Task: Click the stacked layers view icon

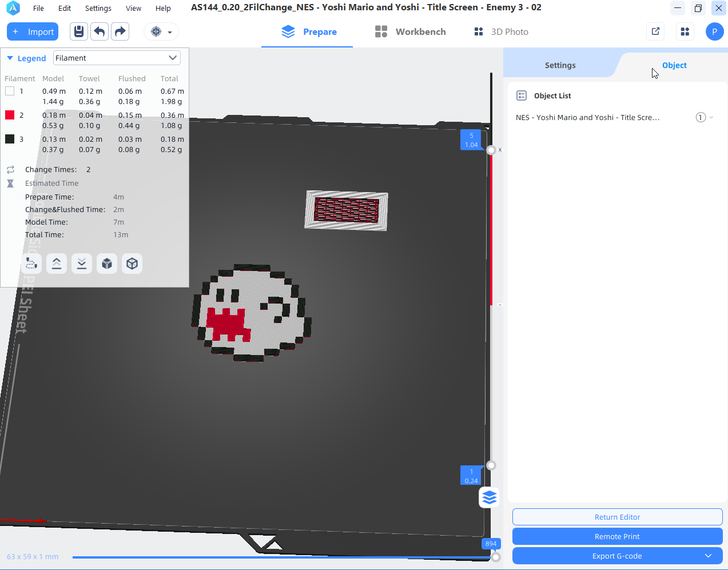Action: 489,497
